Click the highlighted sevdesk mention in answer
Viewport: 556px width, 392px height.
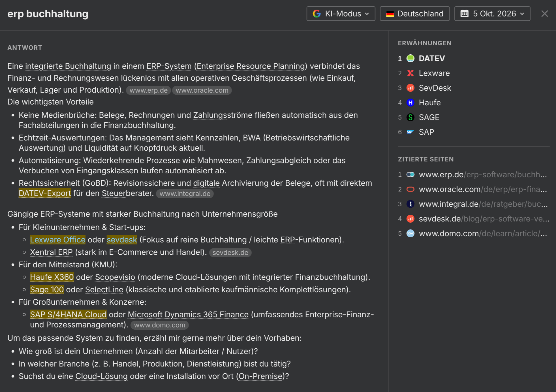tap(122, 240)
